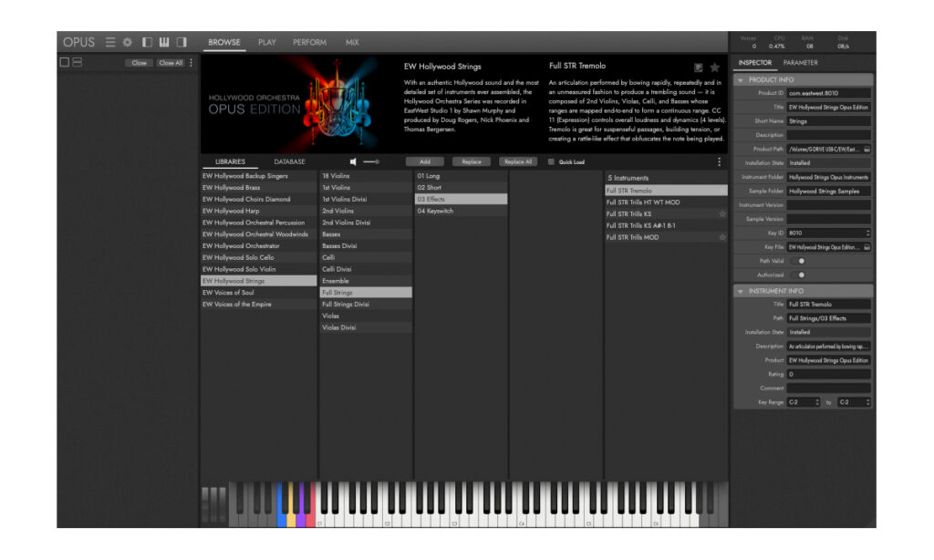Select the Violas folder
Screen dimensions: 934x560
tap(366, 316)
